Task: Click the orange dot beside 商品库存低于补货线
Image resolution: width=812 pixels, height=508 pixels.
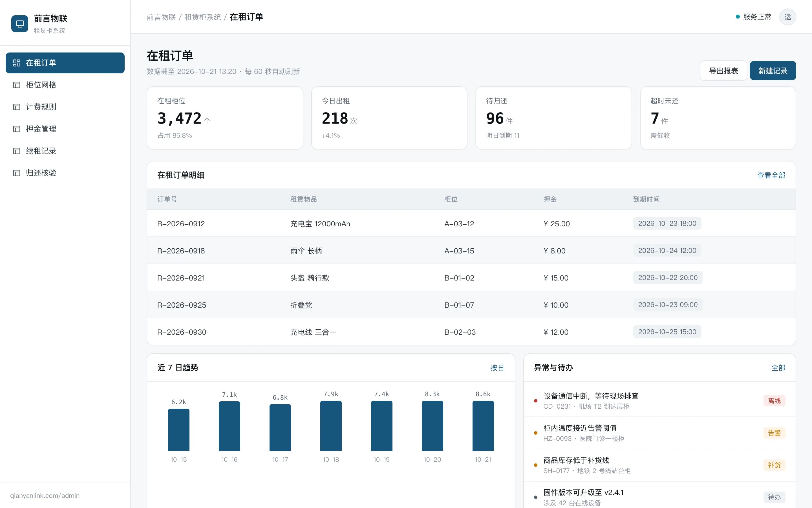Action: [535, 465]
